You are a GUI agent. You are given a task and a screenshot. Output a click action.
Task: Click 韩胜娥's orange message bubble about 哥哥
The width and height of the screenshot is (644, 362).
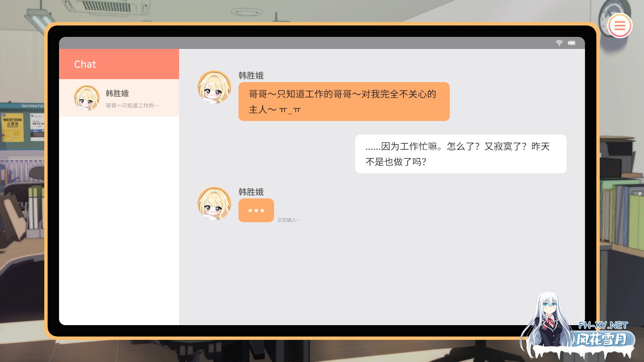(343, 101)
